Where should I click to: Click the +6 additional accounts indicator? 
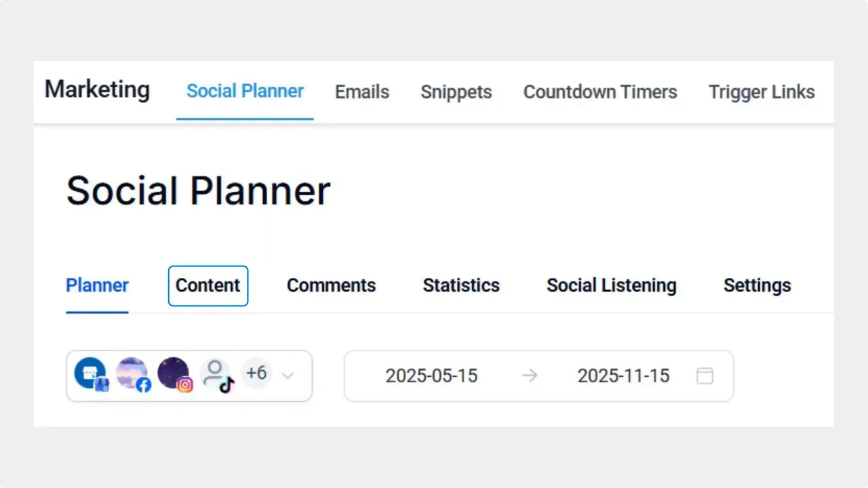tap(256, 373)
